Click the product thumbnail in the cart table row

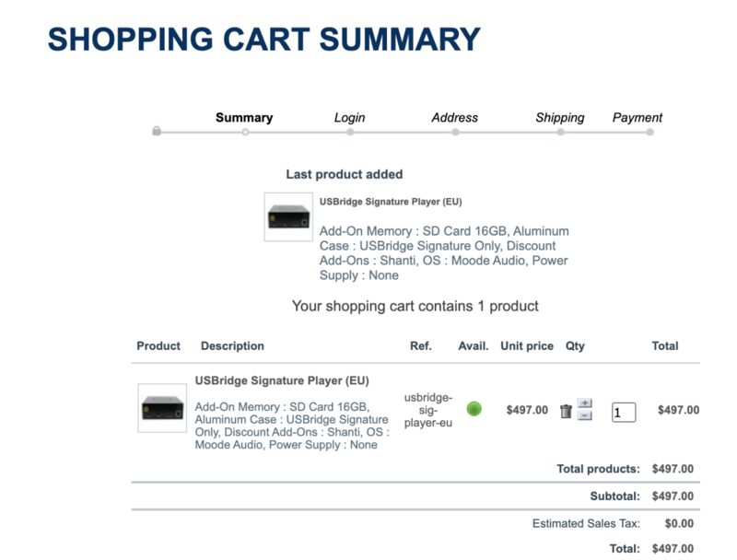162,408
